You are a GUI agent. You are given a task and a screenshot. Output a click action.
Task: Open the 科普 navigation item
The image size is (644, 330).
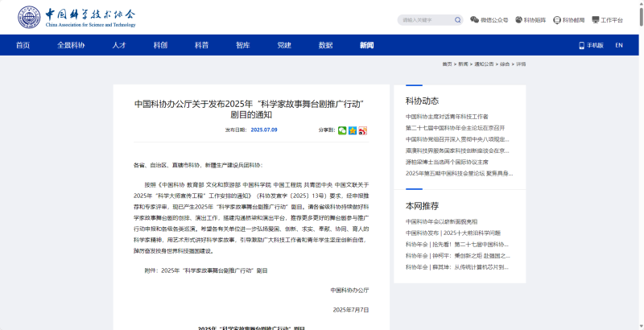pyautogui.click(x=202, y=45)
